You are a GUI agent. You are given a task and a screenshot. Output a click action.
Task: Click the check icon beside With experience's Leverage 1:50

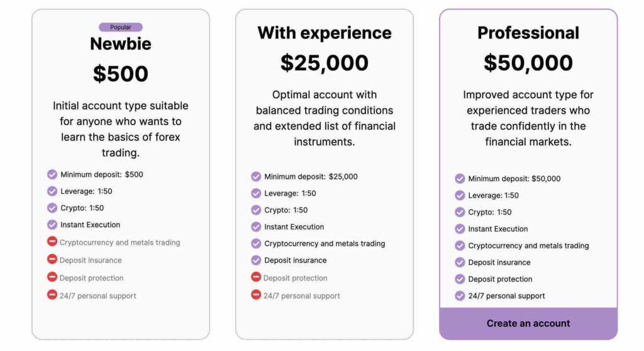256,193
